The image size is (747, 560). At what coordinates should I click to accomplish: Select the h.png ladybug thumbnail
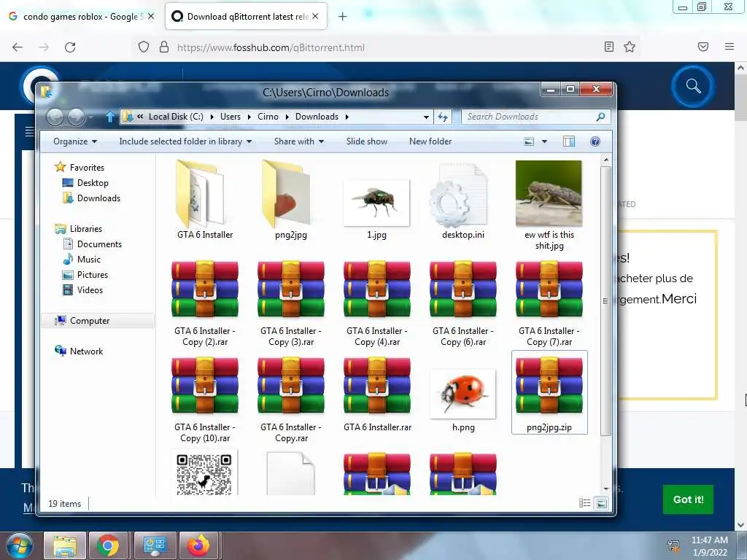(x=462, y=394)
